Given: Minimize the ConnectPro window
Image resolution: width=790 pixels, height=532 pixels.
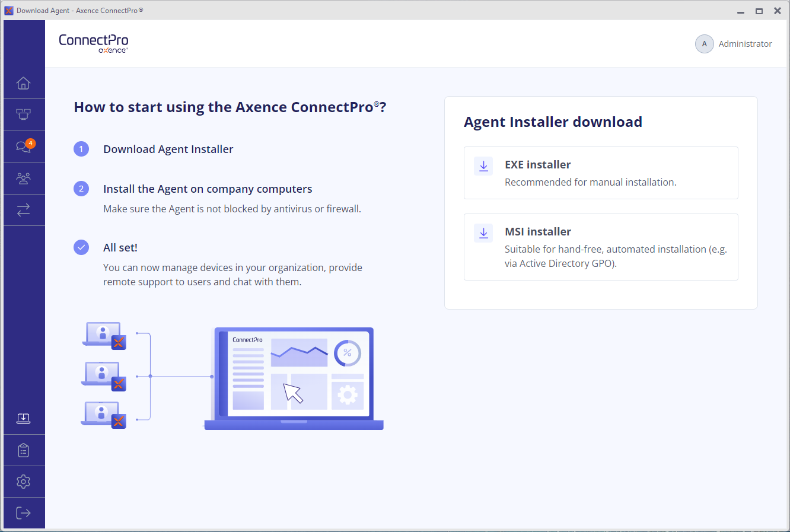Looking at the screenshot, I should point(741,11).
